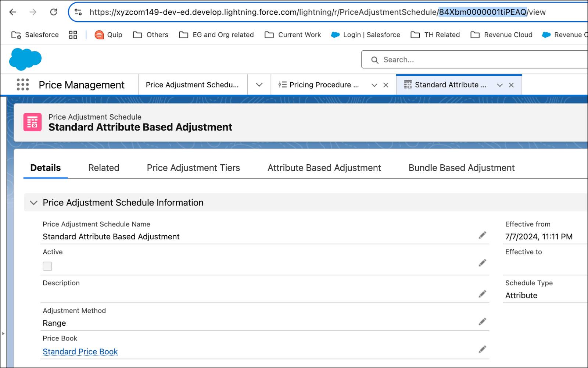This screenshot has width=588, height=368.
Task: Toggle the Active checkbox
Action: (x=47, y=266)
